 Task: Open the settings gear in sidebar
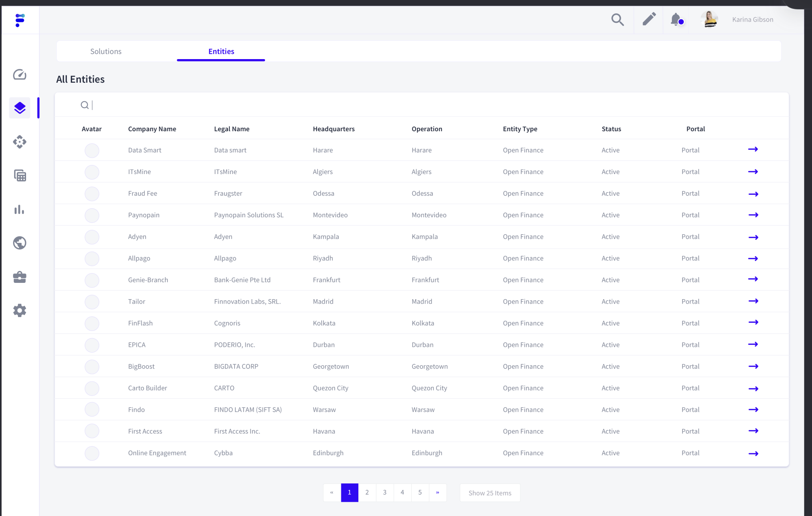pyautogui.click(x=20, y=311)
